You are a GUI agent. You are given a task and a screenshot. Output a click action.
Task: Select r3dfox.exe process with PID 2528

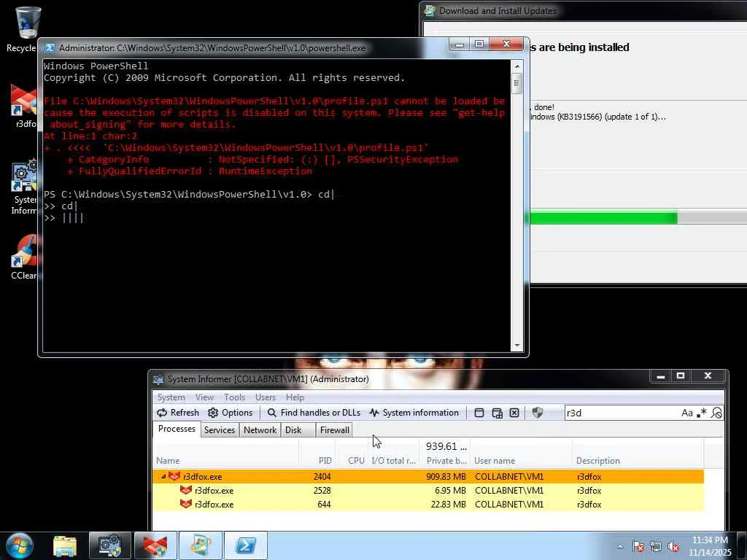click(427, 491)
